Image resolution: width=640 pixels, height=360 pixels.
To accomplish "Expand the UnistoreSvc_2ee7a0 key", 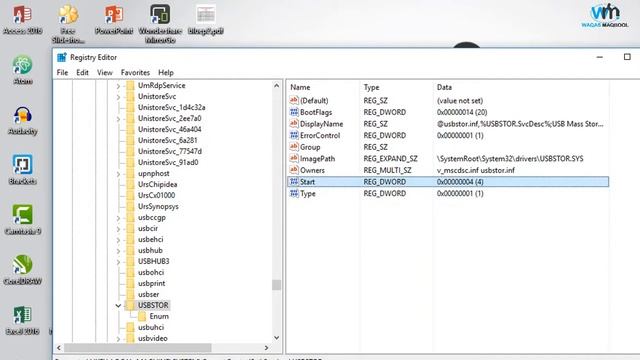I will click(x=118, y=119).
